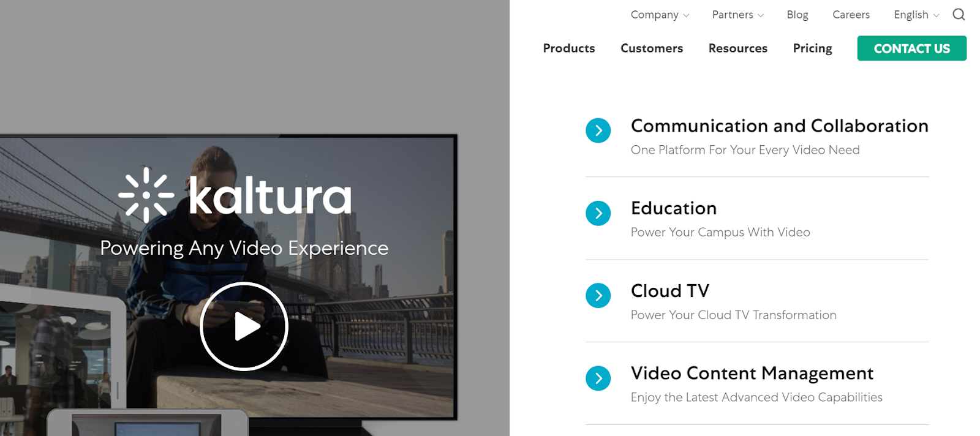Click 'One Platform For Your Every Video Need'
The width and height of the screenshot is (980, 436).
tap(745, 150)
